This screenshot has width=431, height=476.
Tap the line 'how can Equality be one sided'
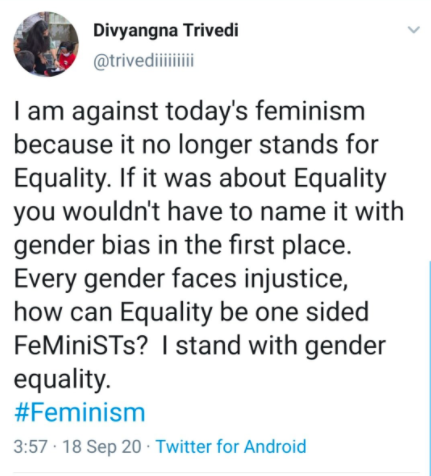point(191,312)
